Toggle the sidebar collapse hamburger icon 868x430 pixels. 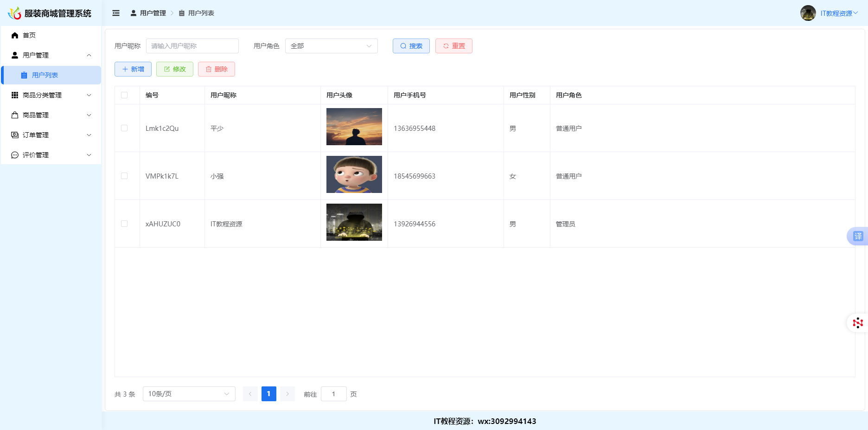116,13
